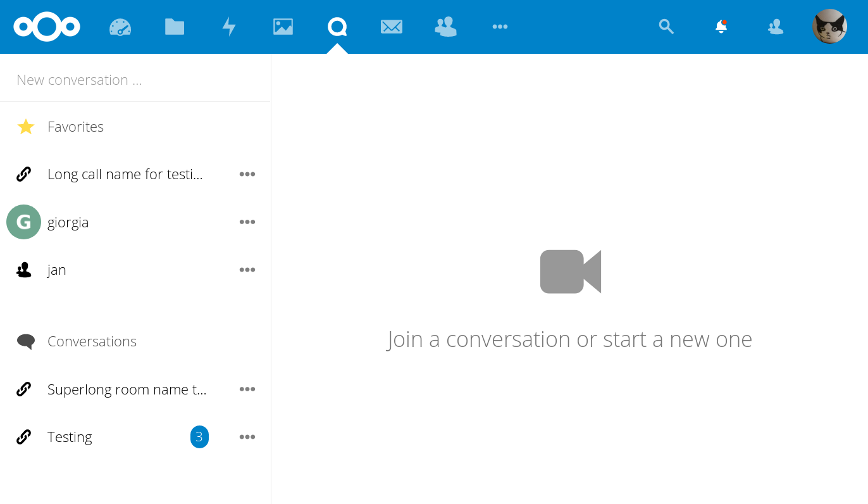Click 'Join a conversation or start a new one'
The height and width of the screenshot is (504, 868).
[569, 339]
